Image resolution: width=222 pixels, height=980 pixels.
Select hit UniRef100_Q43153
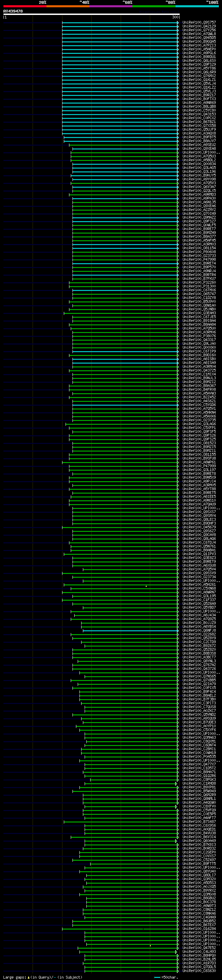click(x=199, y=114)
